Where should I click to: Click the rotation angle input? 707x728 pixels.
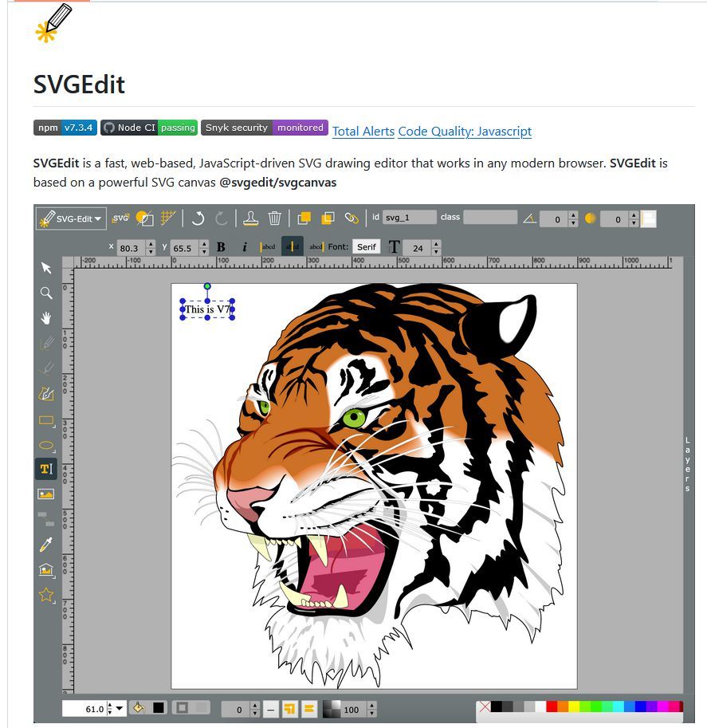click(x=554, y=219)
